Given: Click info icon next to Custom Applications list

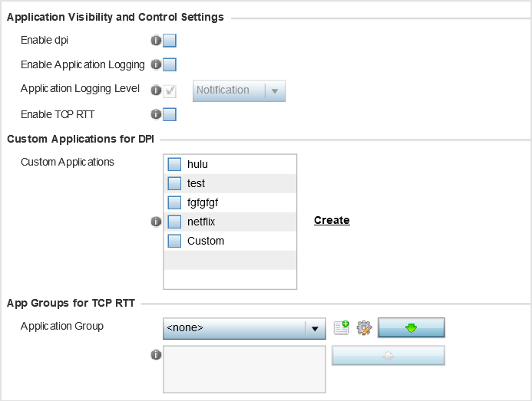Looking at the screenshot, I should click(156, 222).
